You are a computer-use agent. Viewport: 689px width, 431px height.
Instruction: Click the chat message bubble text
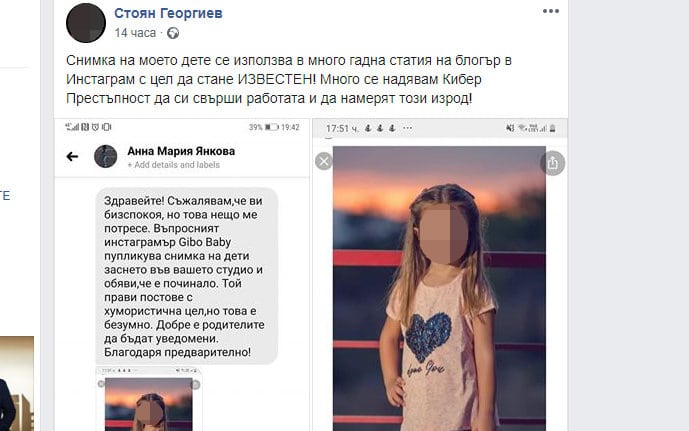tap(187, 276)
